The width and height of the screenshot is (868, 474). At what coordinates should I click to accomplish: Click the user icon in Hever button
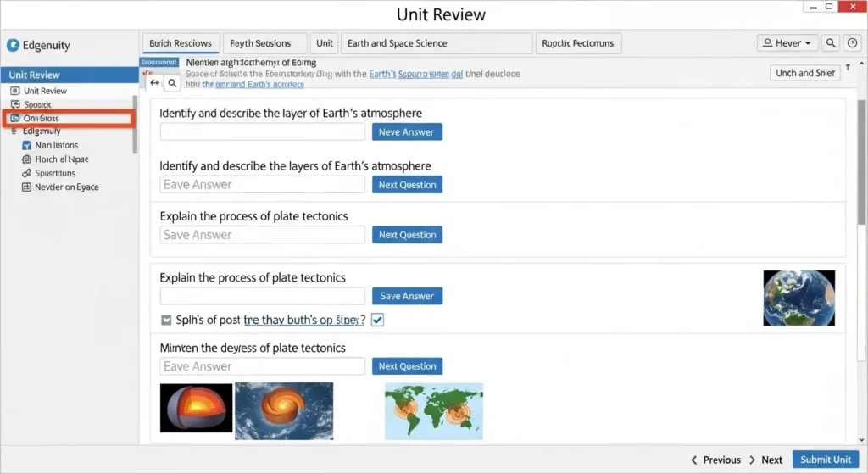(767, 42)
